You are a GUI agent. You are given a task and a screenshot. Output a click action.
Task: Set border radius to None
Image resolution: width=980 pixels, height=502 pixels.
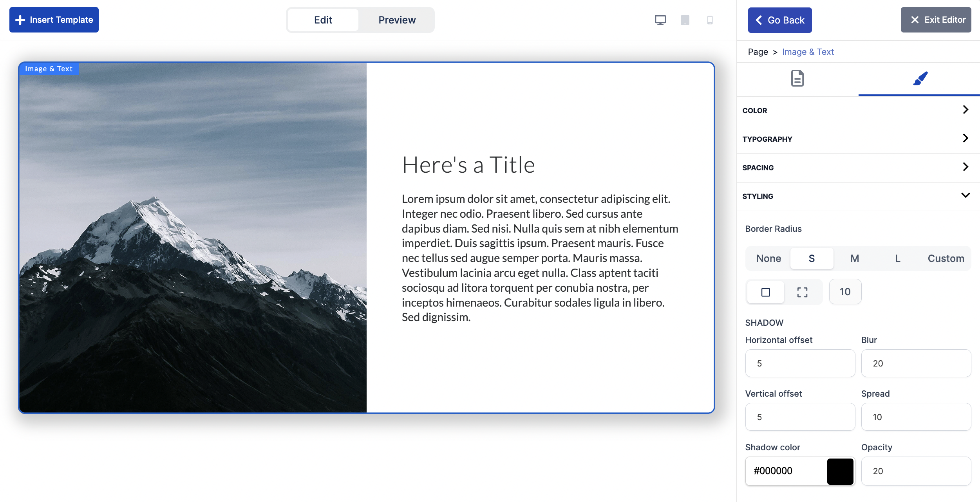pos(768,258)
